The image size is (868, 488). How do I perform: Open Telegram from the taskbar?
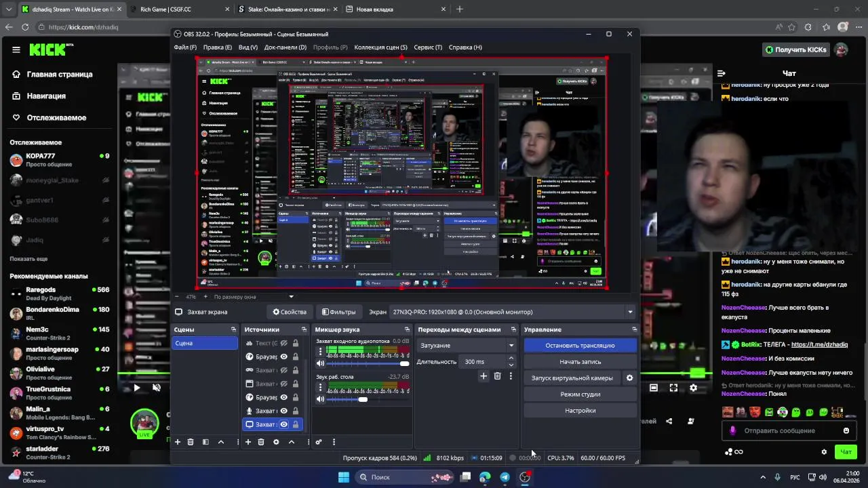[x=505, y=477]
